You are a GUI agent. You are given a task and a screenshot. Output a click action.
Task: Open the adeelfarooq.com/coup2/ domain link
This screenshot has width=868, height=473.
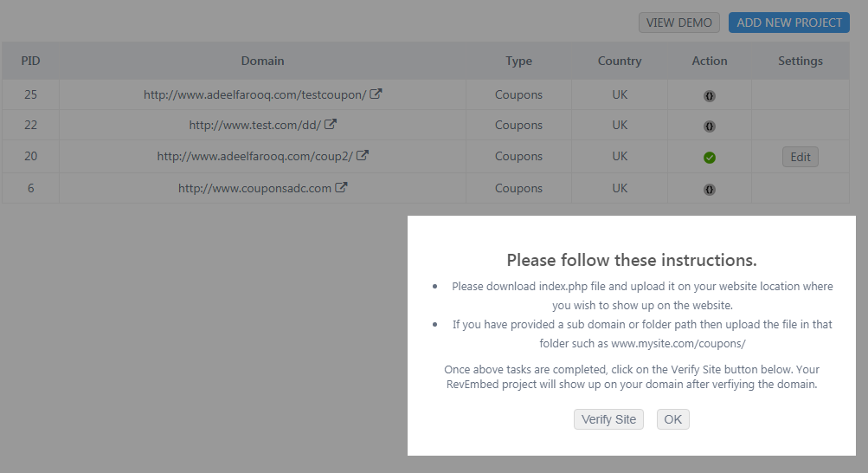255,156
